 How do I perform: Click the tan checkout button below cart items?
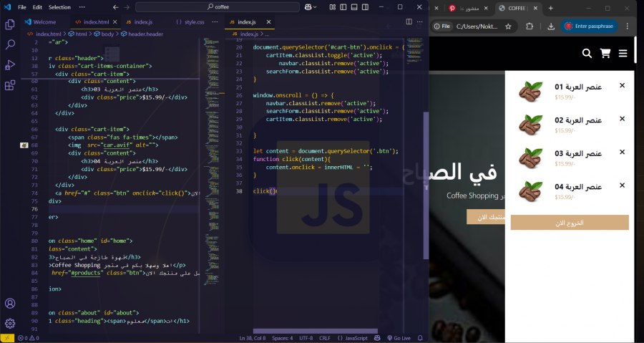click(x=570, y=223)
